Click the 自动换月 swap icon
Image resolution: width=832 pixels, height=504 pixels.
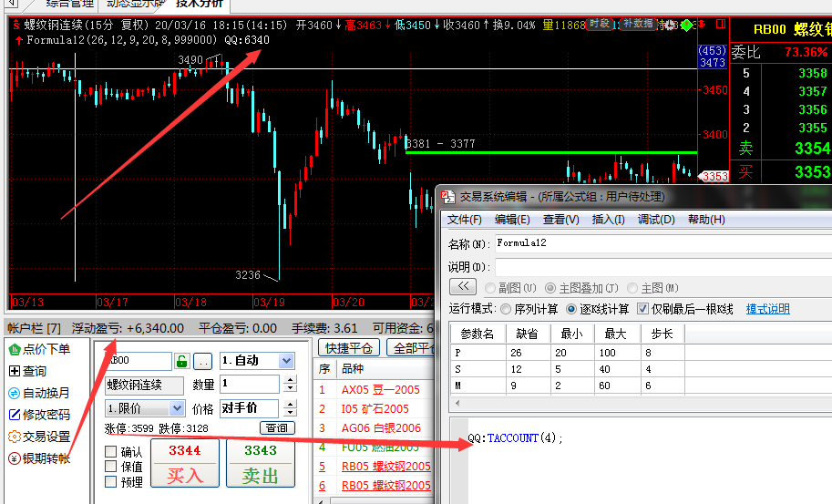pyautogui.click(x=15, y=393)
